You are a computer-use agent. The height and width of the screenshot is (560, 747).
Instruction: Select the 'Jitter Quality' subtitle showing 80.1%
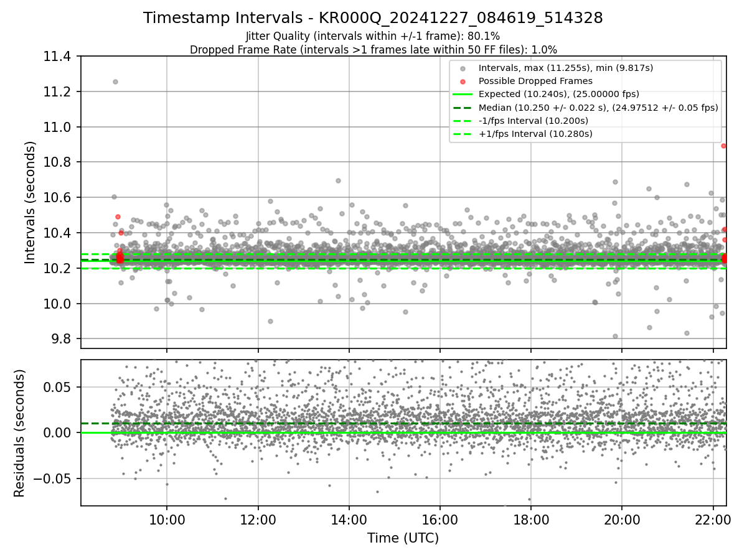click(x=373, y=36)
